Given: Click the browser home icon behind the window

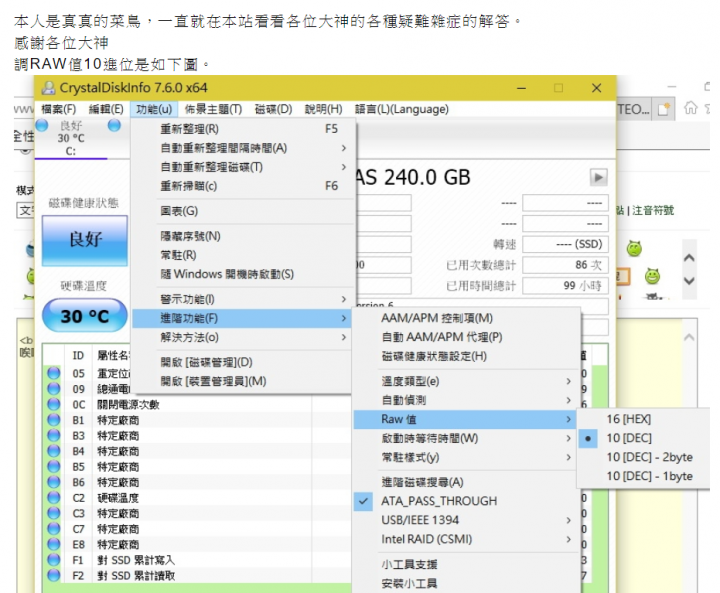Looking at the screenshot, I should [690, 108].
